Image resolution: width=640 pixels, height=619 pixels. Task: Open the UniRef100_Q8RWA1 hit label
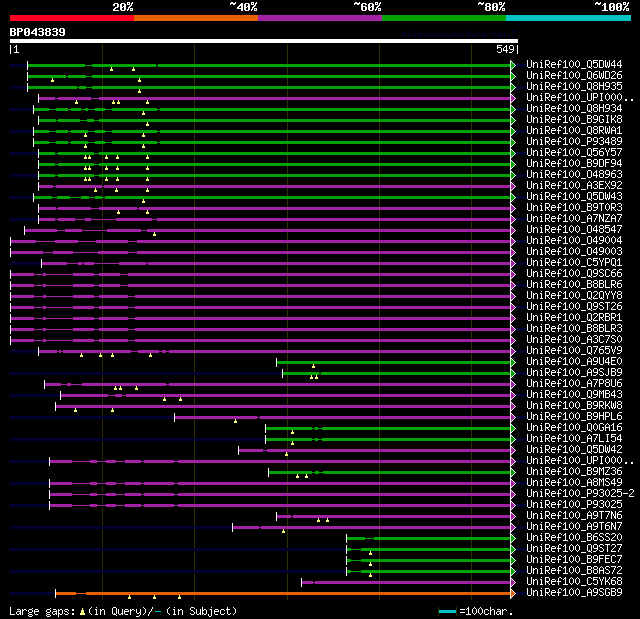pyautogui.click(x=574, y=131)
